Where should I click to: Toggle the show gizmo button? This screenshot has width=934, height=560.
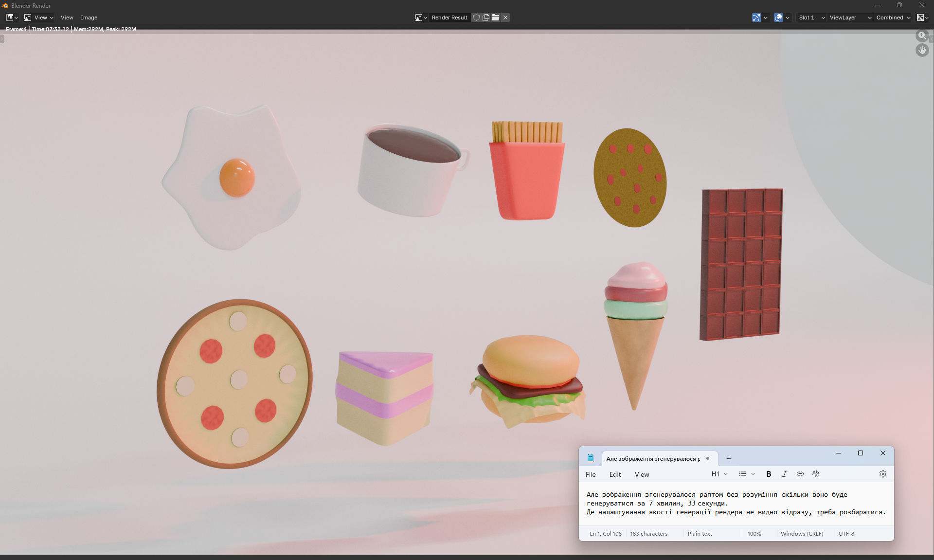point(756,18)
